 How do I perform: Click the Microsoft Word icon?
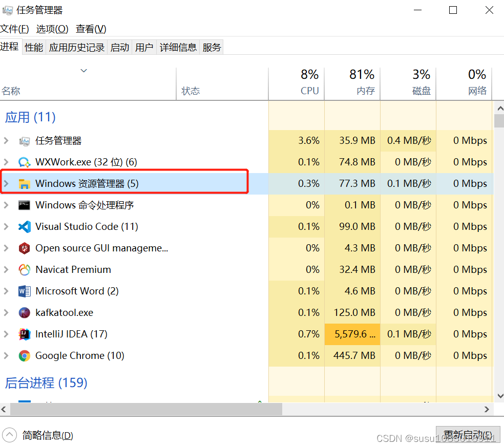tap(25, 291)
